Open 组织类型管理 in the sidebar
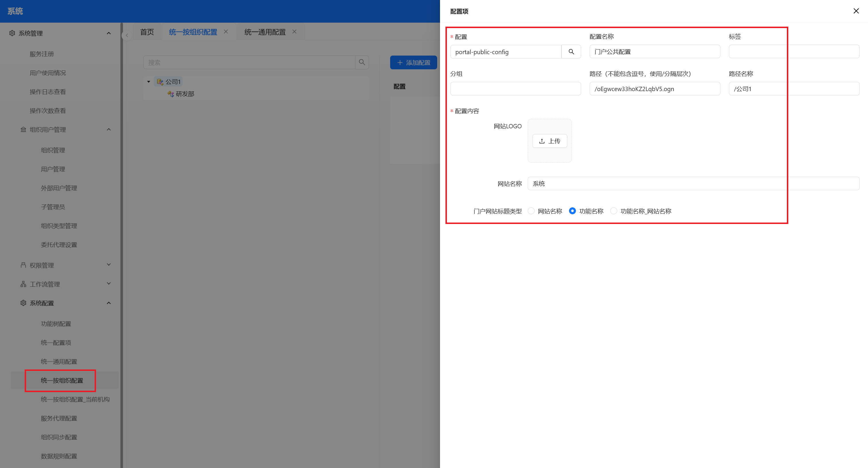868x468 pixels. 59,226
